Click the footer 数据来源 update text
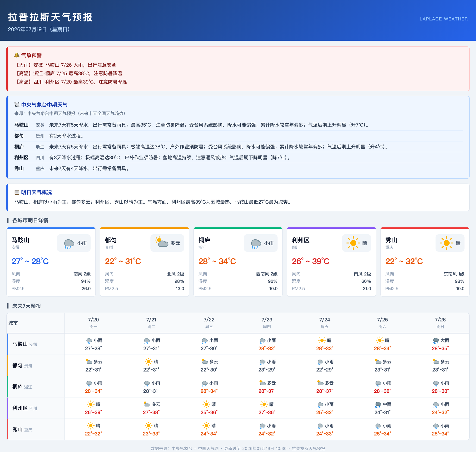Viewport: 476px width, 452px height. coord(238,448)
